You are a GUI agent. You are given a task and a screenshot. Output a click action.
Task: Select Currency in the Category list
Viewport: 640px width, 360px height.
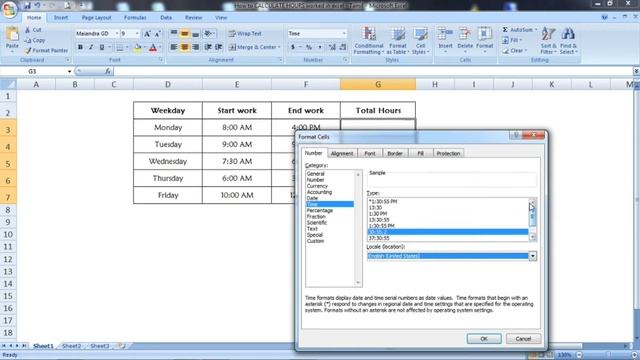pos(317,186)
